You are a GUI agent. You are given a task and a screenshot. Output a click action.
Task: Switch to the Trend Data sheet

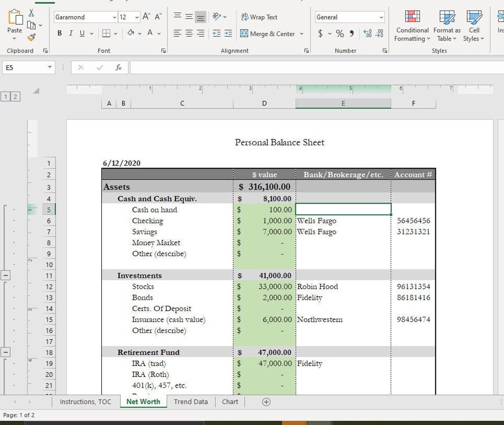(190, 402)
